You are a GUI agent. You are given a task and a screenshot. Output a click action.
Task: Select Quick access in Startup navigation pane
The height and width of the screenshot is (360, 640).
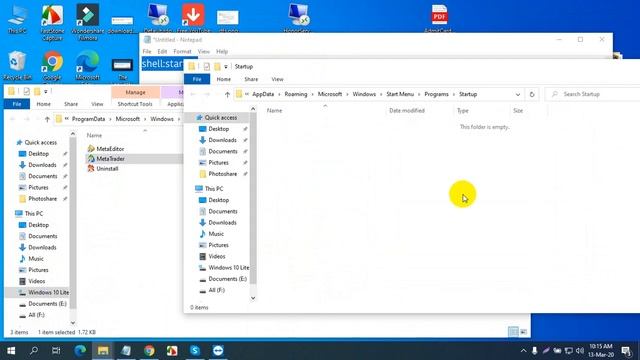pos(220,118)
